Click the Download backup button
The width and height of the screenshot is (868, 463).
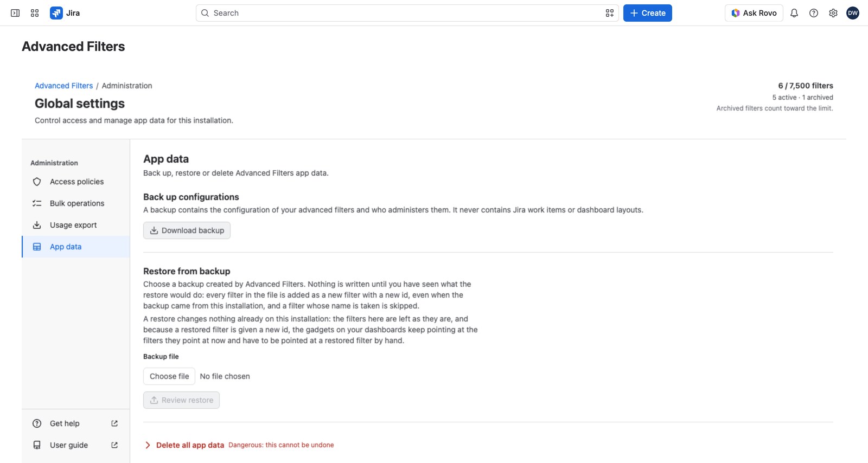pyautogui.click(x=187, y=230)
